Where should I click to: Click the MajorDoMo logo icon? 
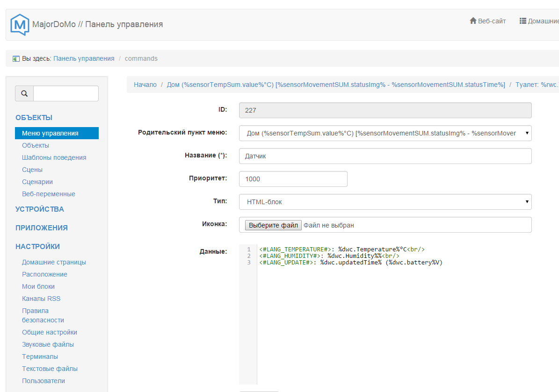click(20, 25)
